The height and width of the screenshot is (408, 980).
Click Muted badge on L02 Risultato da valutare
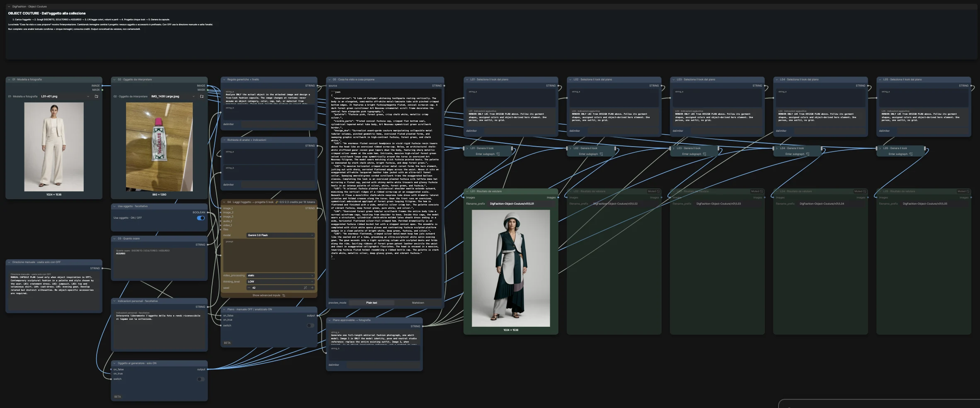[x=654, y=191]
